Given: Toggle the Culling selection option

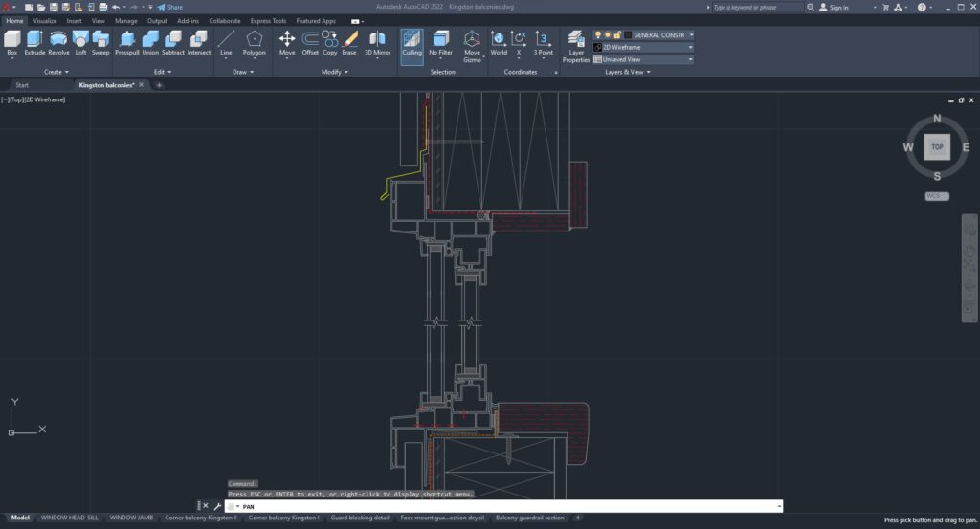Looking at the screenshot, I should (x=412, y=42).
